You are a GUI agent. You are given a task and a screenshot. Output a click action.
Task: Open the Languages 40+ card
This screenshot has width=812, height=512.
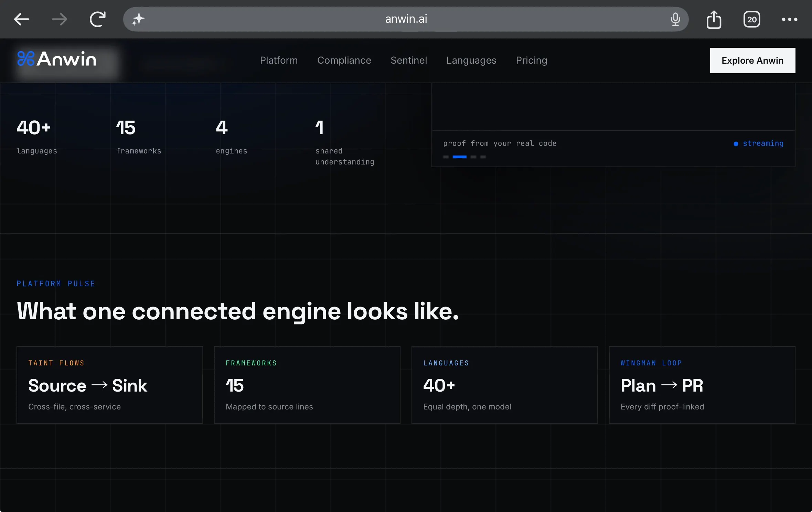pos(505,385)
